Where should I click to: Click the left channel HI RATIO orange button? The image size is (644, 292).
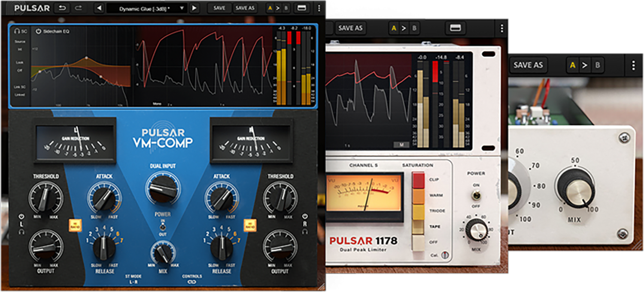tap(75, 225)
